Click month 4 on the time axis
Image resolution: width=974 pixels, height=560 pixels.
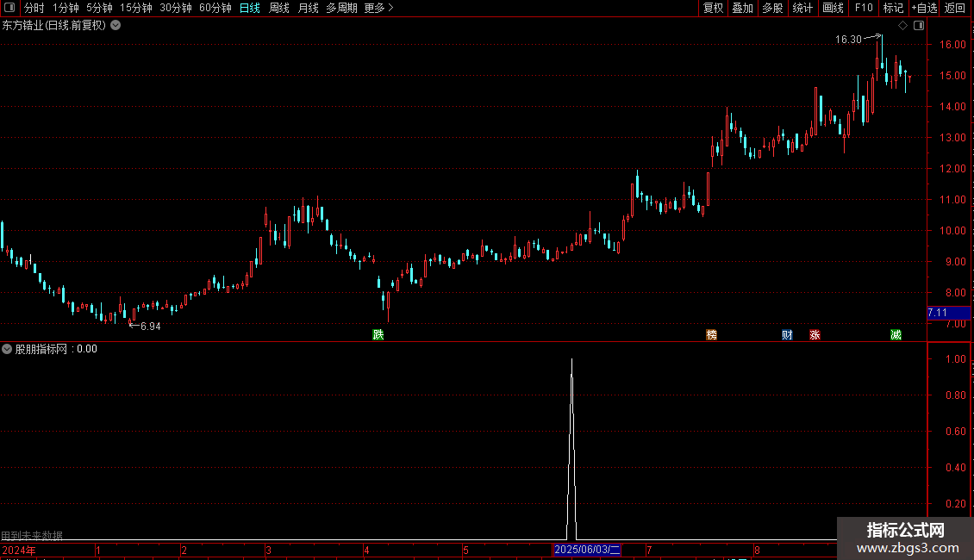click(366, 550)
